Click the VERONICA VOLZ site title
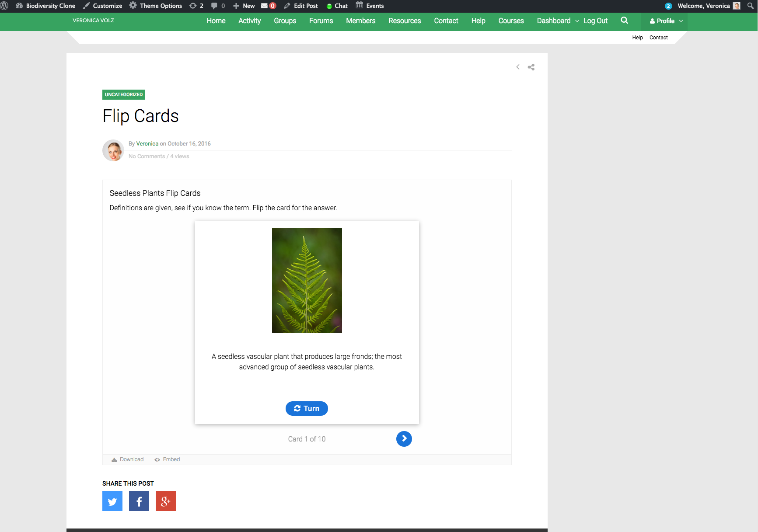Screen dimensions: 758x532 pyautogui.click(x=93, y=21)
